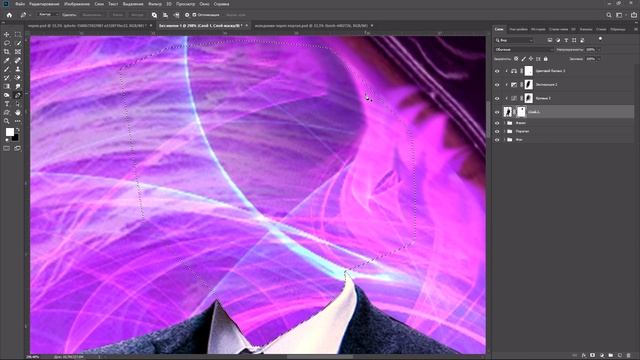Select the Healing Brush tool
This screenshot has height=360, width=640.
click(18, 60)
